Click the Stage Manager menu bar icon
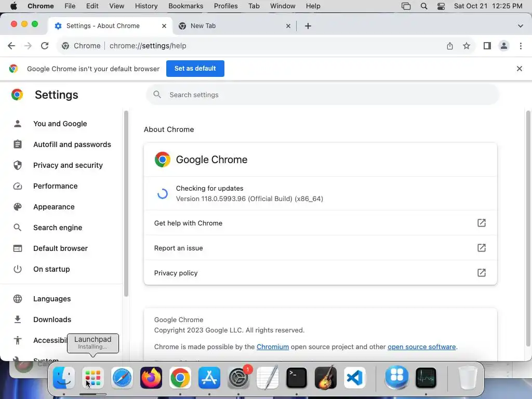 pyautogui.click(x=406, y=6)
